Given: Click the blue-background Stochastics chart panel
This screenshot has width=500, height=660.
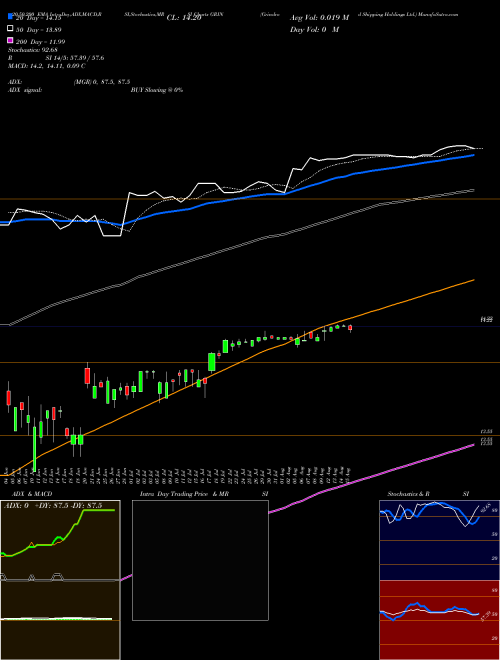Looking at the screenshot, I should [x=439, y=540].
